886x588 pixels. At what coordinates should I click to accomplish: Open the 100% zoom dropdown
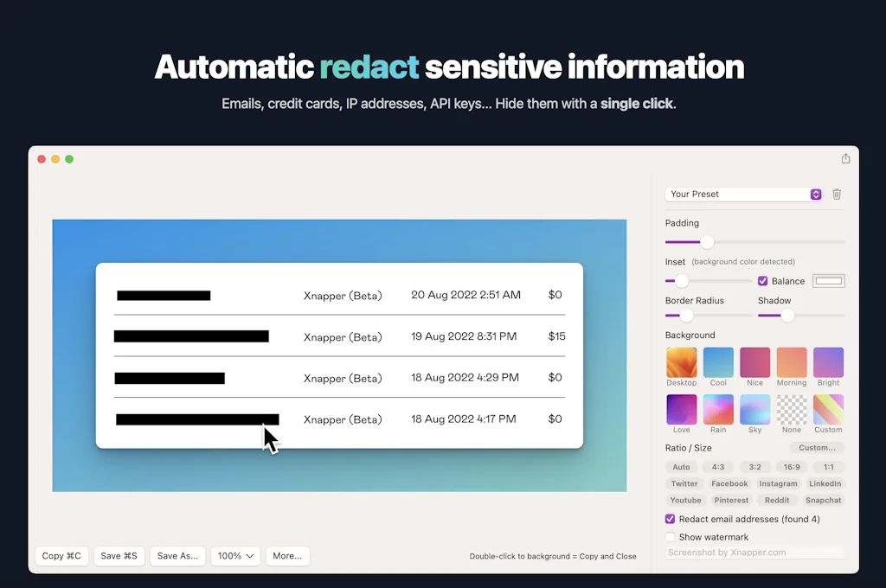click(236, 556)
